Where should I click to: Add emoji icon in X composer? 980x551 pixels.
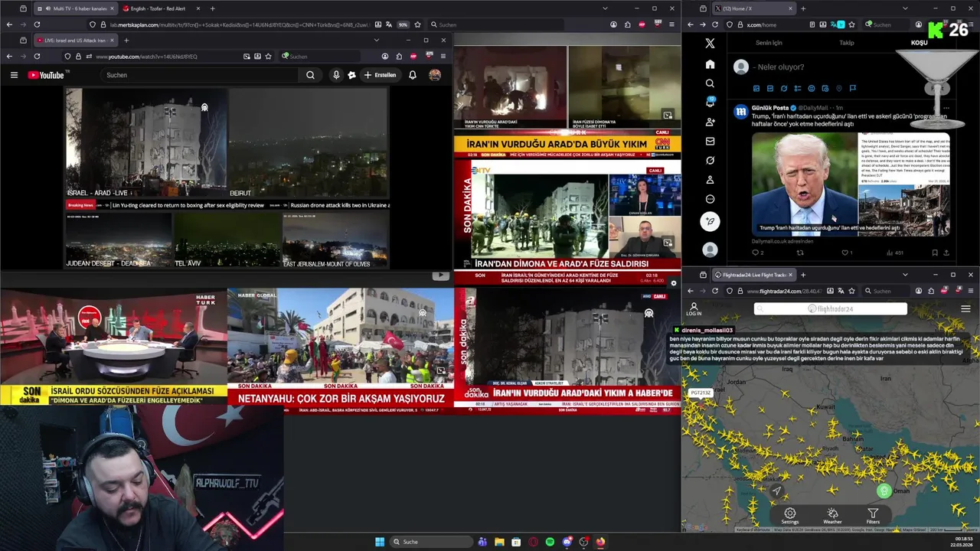point(812,89)
